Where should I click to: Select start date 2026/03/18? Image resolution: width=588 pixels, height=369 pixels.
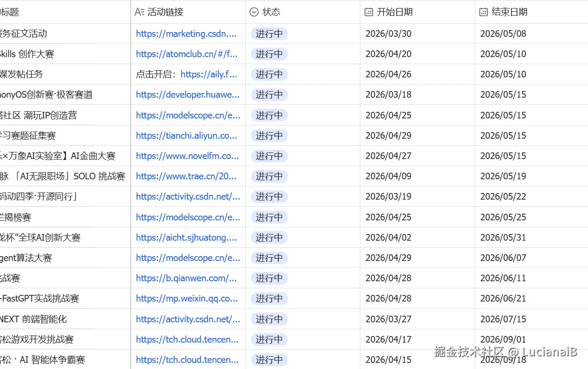[x=388, y=94]
